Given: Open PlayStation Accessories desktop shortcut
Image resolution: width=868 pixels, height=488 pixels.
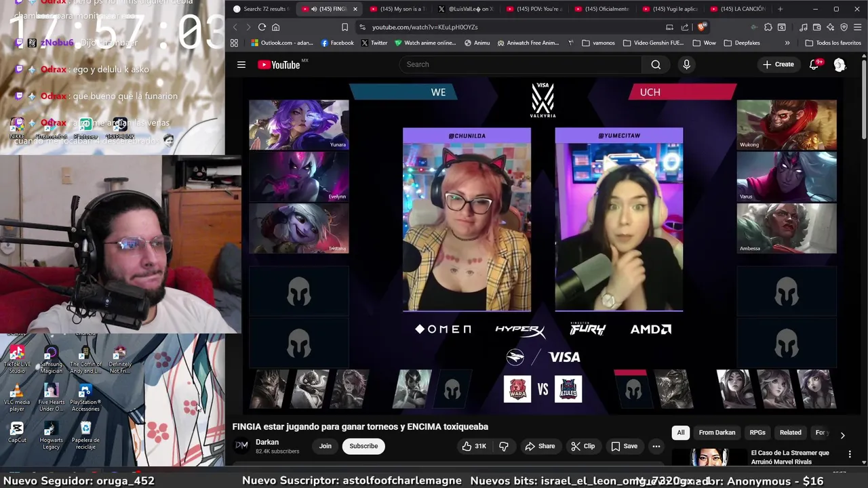Looking at the screenshot, I should coord(85,398).
